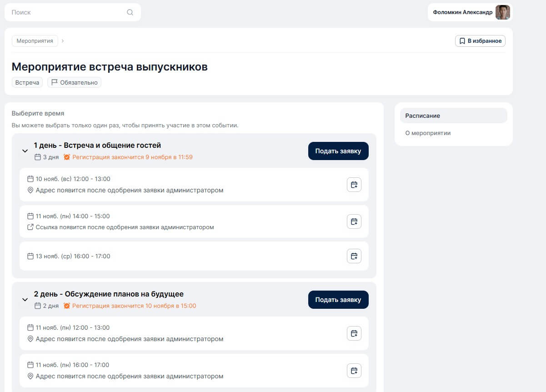Open Фоломкин Александр profile avatar

[502, 12]
